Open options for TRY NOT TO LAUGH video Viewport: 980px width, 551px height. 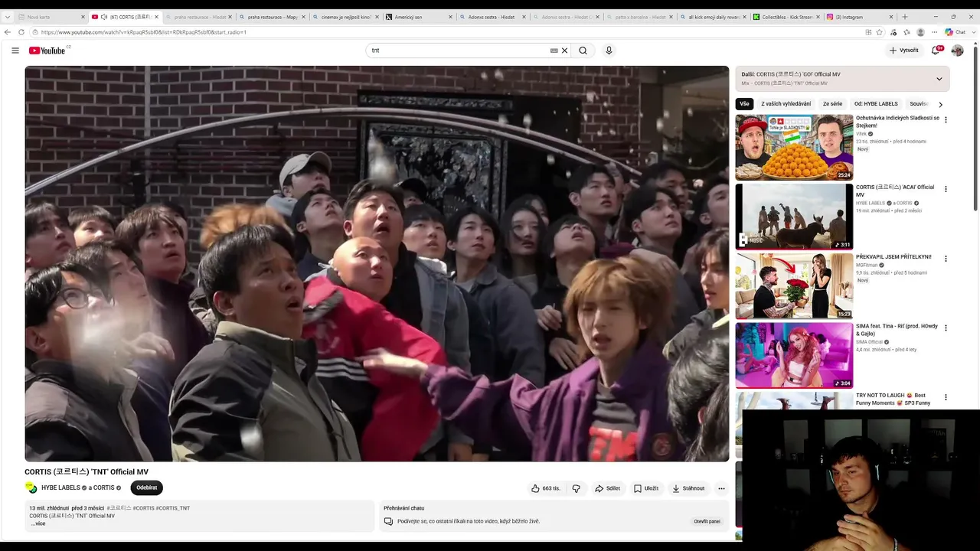946,397
